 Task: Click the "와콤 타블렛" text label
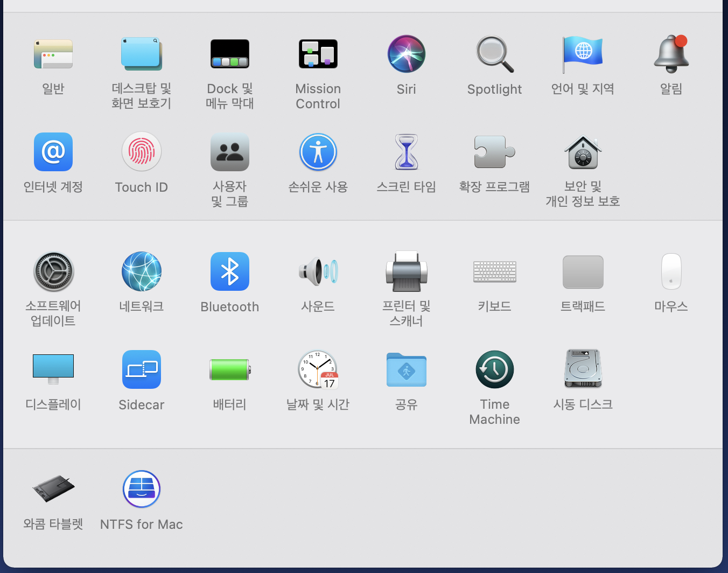tap(53, 524)
